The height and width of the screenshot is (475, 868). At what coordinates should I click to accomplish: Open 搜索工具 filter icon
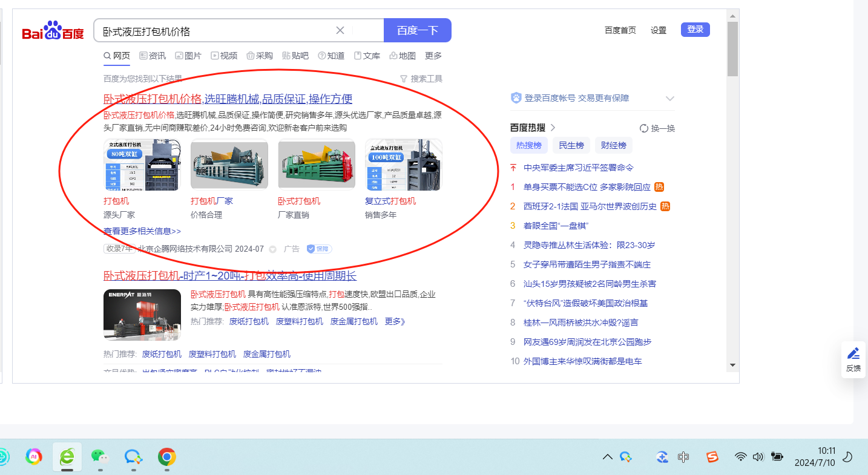coord(404,79)
